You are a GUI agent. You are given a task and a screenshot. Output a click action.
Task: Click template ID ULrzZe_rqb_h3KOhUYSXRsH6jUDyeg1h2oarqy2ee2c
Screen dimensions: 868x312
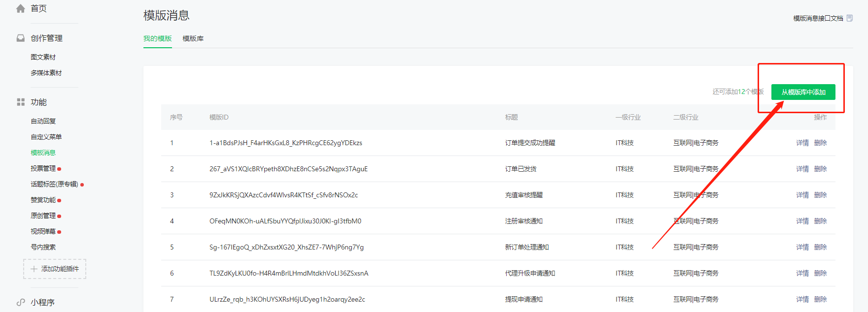coord(287,299)
